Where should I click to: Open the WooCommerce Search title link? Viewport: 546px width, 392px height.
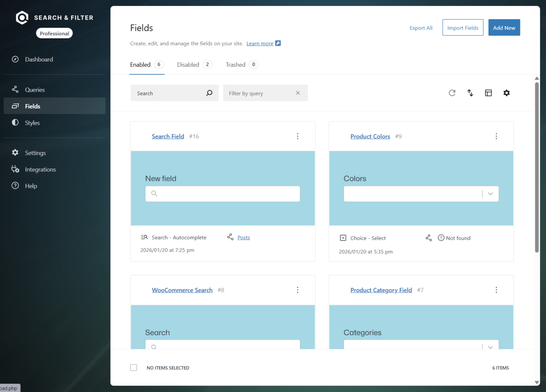click(x=182, y=290)
